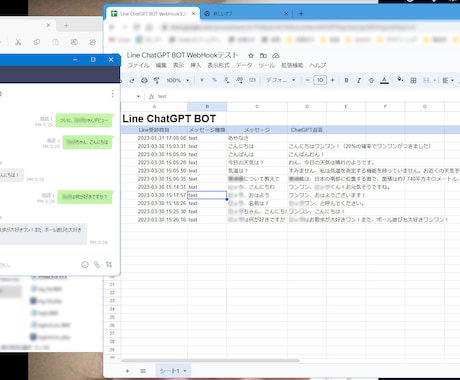460x380 pixels.
Task: Open the データ menu
Action: pos(244,65)
